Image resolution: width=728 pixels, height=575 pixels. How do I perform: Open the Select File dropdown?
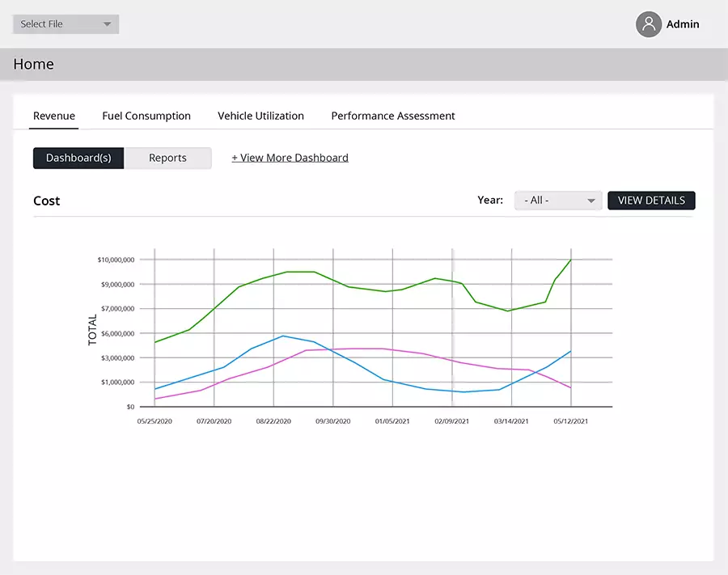tap(66, 24)
